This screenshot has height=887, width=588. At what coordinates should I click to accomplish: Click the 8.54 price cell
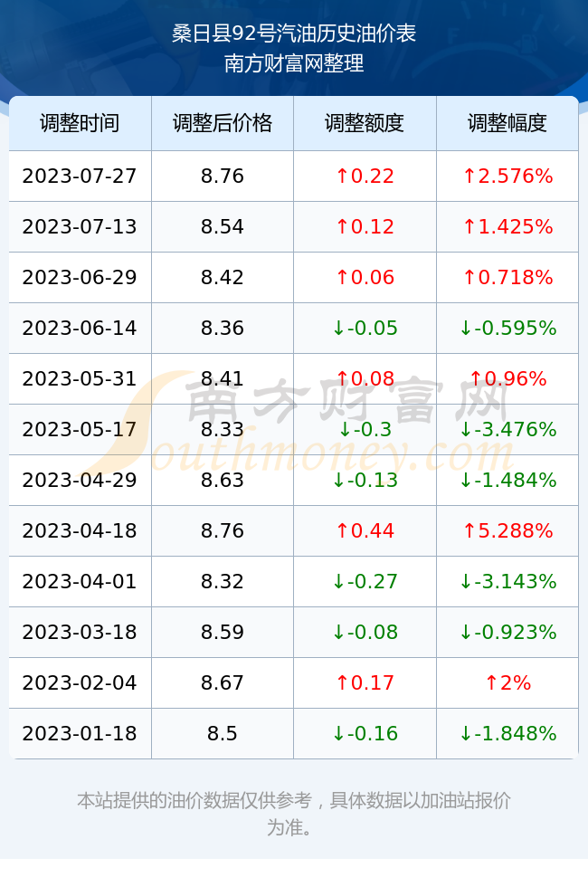pos(223,227)
